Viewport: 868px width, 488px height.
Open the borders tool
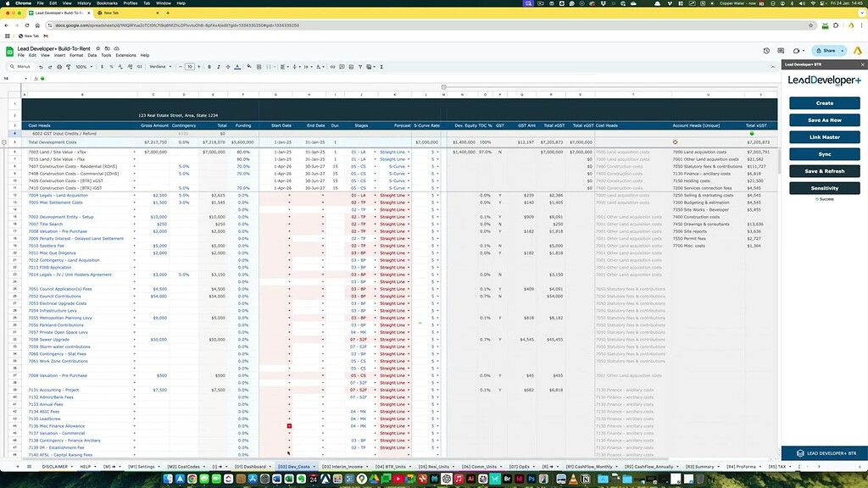(x=259, y=67)
